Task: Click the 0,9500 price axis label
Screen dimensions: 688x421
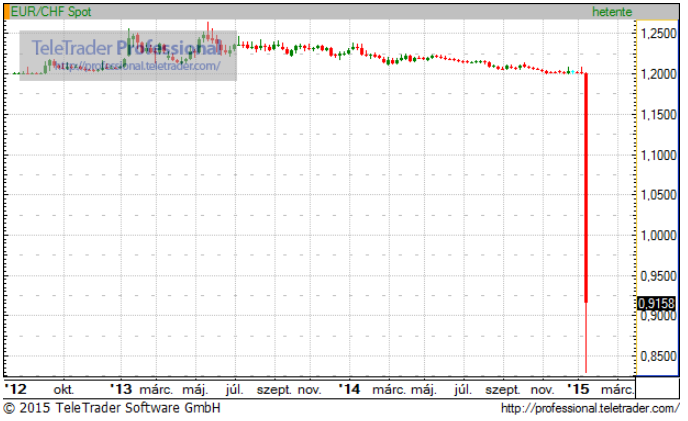Action: pyautogui.click(x=659, y=276)
